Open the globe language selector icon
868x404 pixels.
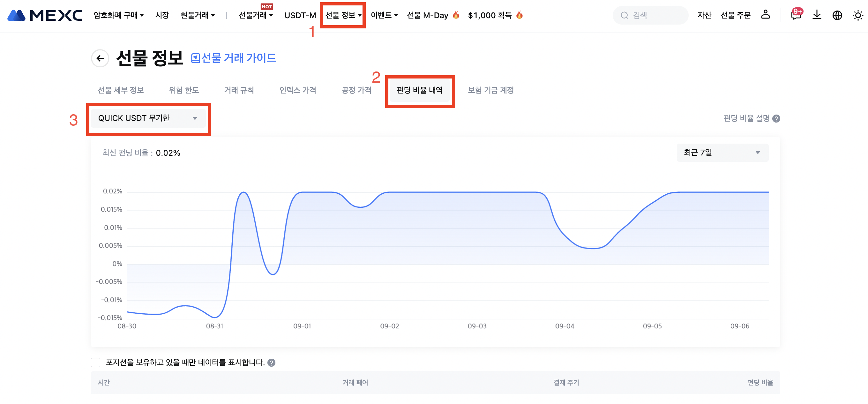pyautogui.click(x=837, y=15)
